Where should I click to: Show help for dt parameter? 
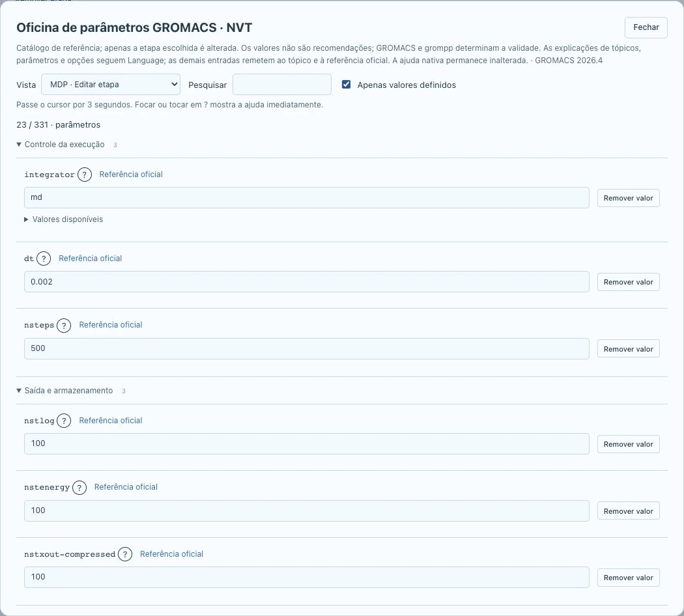pyautogui.click(x=44, y=259)
